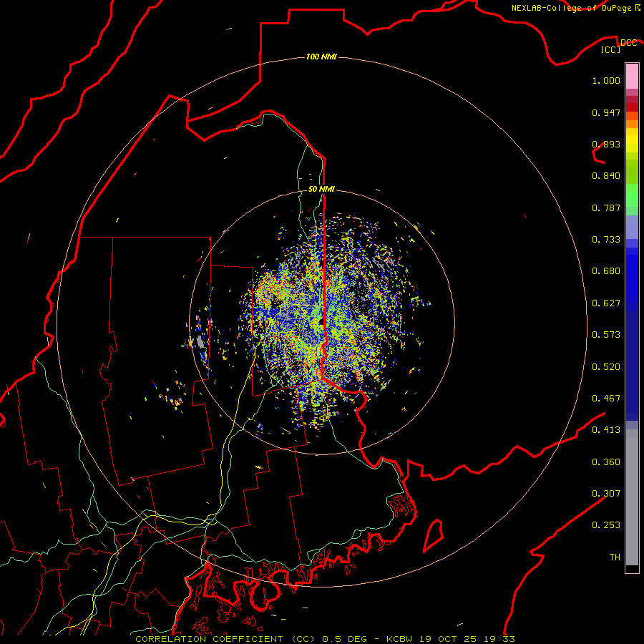Click the 0.413 legend value

606,430
